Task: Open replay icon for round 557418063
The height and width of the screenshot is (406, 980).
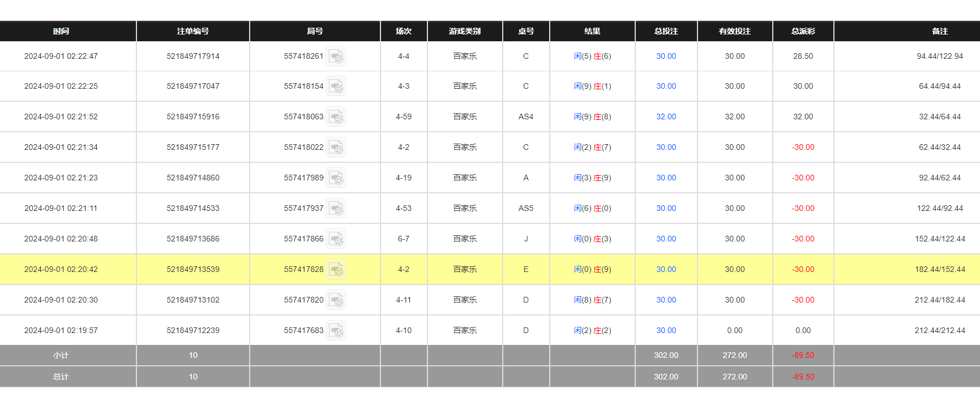Action: pos(336,117)
